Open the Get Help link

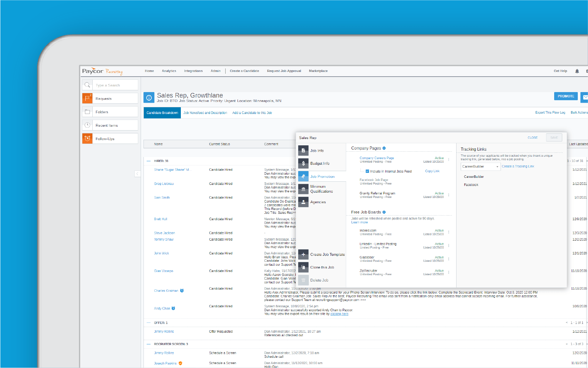[x=560, y=71]
